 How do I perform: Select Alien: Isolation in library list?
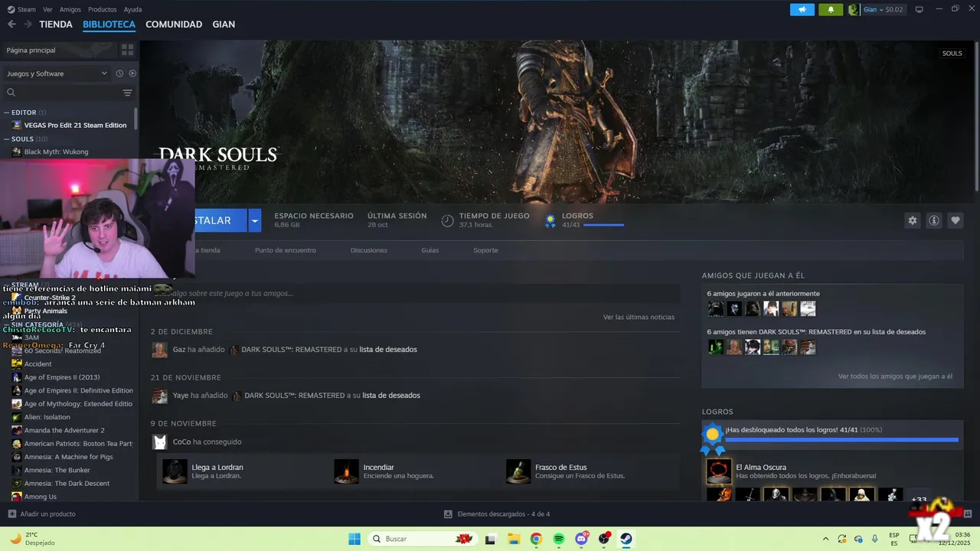pyautogui.click(x=47, y=417)
